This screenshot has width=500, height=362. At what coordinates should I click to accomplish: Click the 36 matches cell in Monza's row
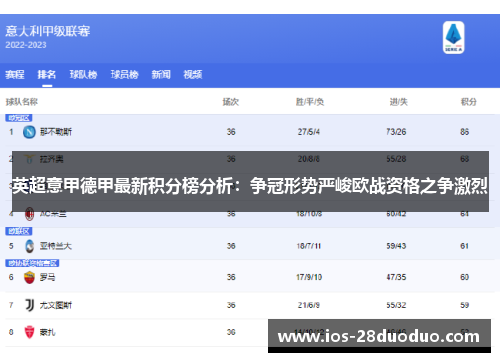pyautogui.click(x=231, y=332)
